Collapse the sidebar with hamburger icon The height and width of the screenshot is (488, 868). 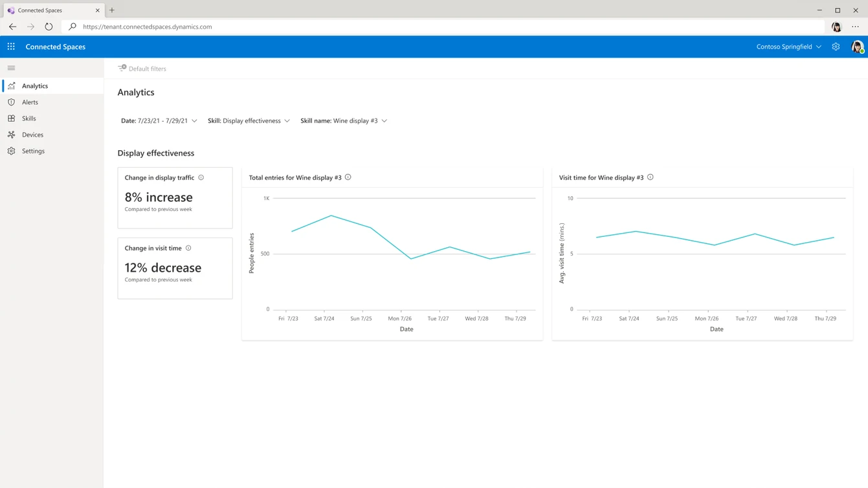11,68
